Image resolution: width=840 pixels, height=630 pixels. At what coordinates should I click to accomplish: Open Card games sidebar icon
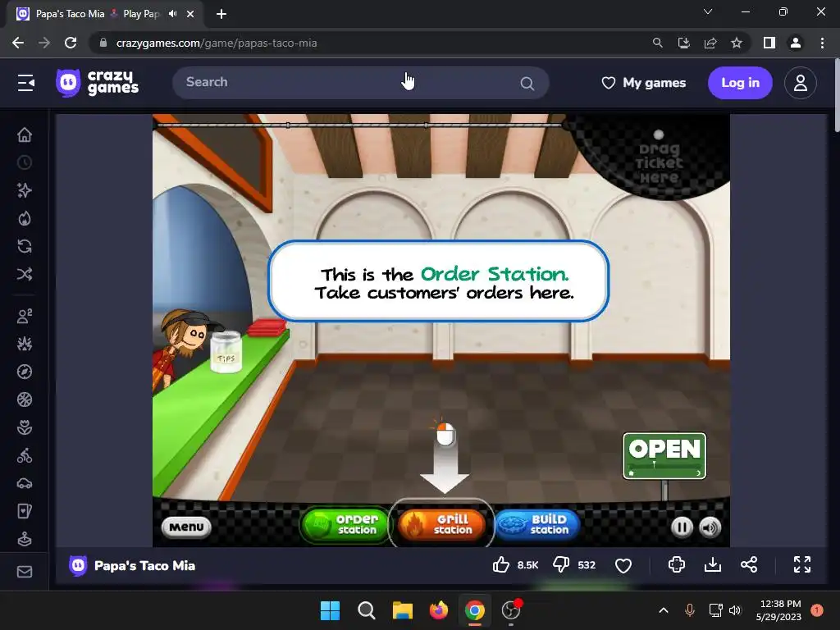(25, 512)
